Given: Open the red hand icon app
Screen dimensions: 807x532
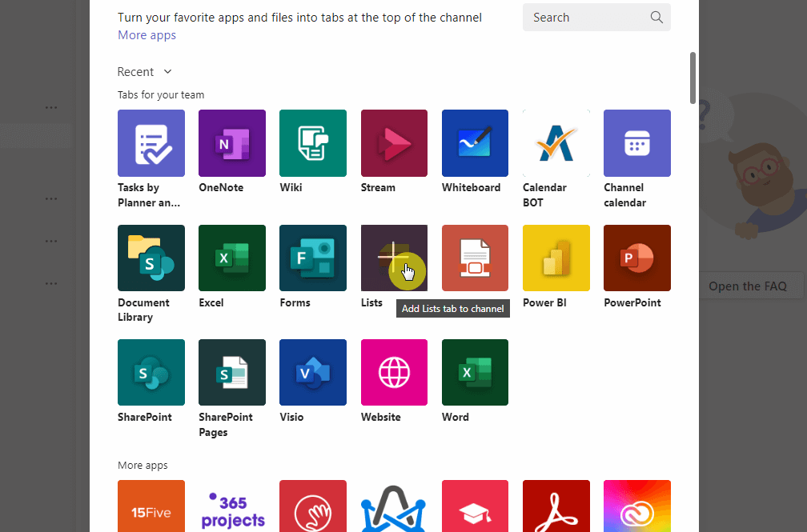Looking at the screenshot, I should 313,506.
